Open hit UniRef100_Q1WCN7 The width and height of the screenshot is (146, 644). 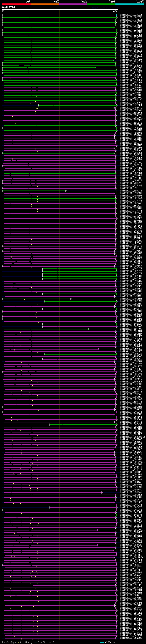(131, 32)
